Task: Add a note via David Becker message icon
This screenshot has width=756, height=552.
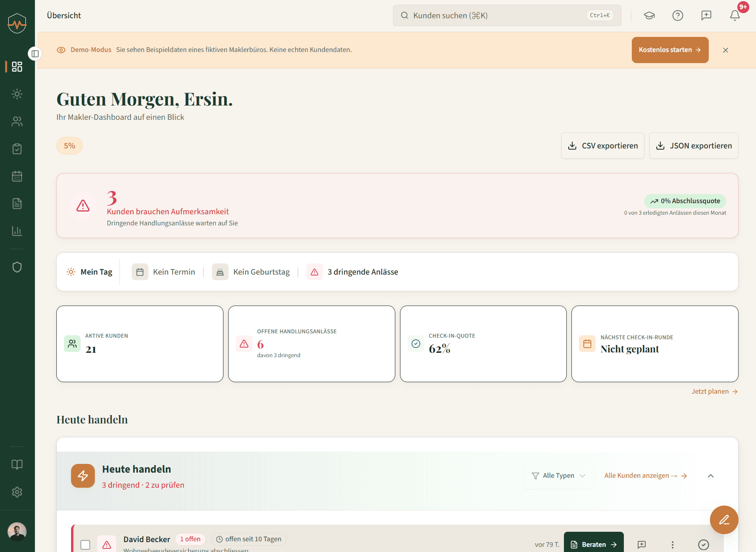Action: coord(642,544)
